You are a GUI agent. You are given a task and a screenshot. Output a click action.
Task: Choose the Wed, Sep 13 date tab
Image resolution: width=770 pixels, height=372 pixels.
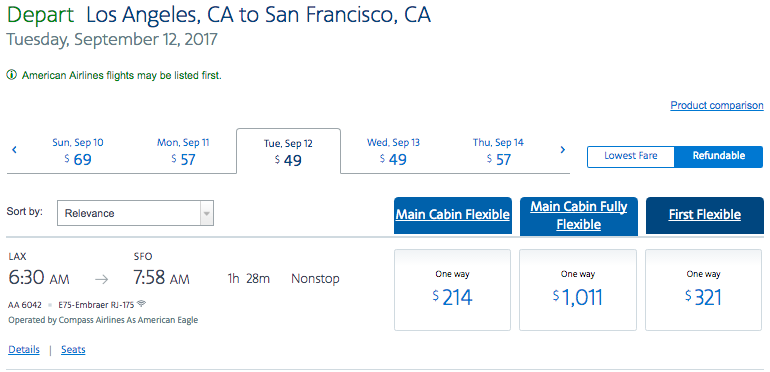[393, 151]
